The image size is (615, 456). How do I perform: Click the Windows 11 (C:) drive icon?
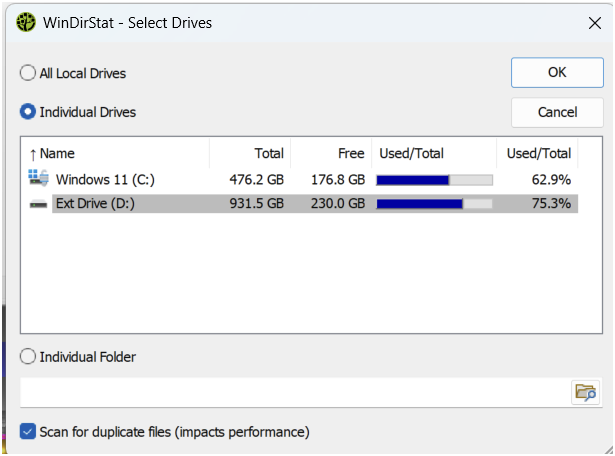(x=38, y=178)
